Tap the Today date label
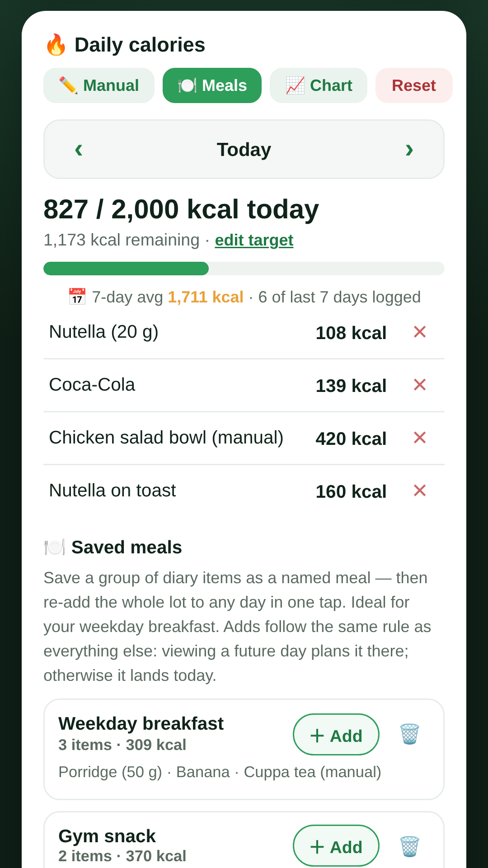Screen dimensions: 488x868 (x=244, y=150)
